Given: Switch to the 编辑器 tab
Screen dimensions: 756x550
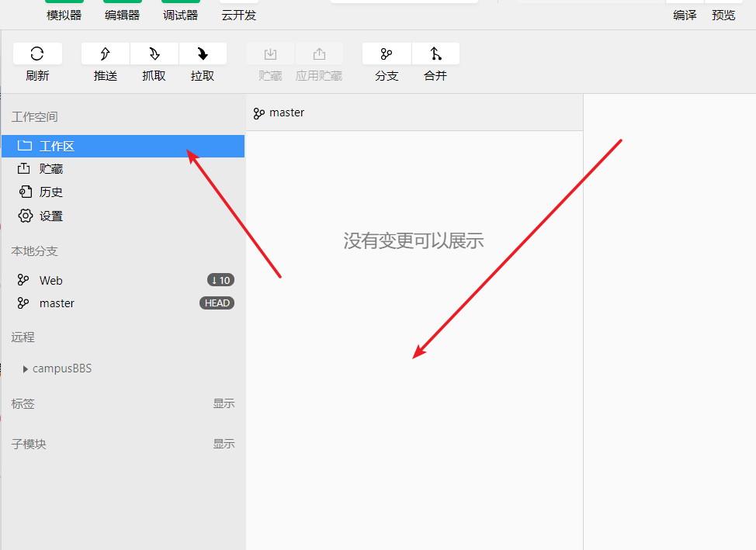Looking at the screenshot, I should point(123,15).
